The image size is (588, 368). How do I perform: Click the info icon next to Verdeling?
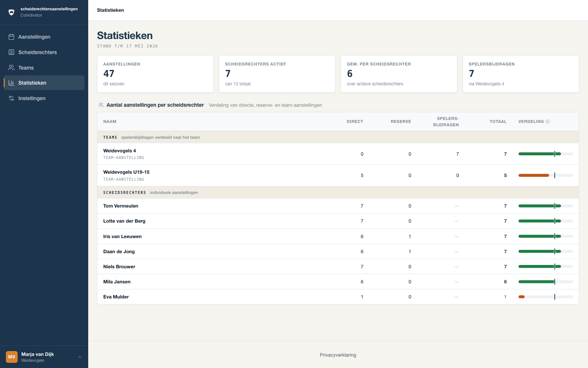coord(548,121)
